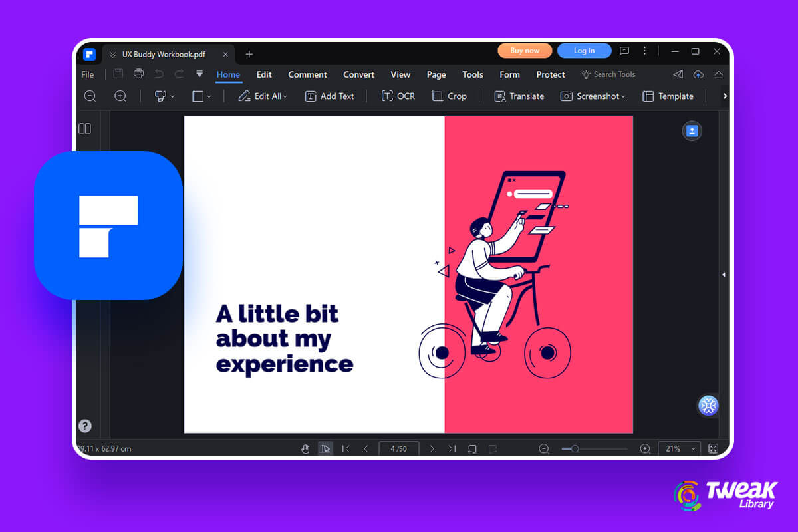Screen dimensions: 798x532
Task: Click the zoom out magnifier icon
Action: tap(90, 96)
